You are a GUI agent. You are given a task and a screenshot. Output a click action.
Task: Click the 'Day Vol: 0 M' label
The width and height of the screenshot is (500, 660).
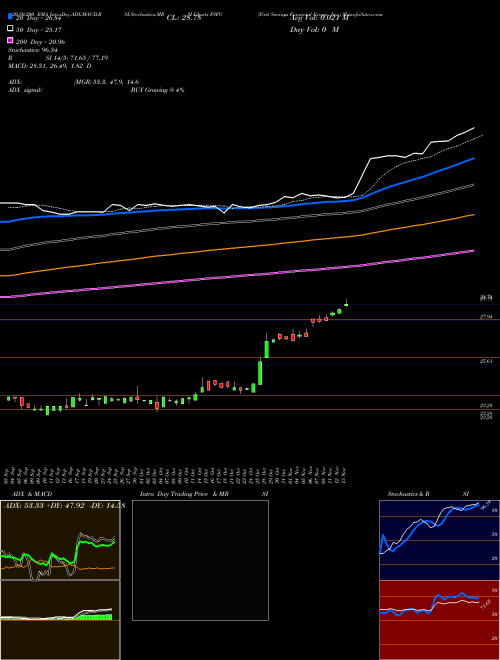[x=314, y=29]
